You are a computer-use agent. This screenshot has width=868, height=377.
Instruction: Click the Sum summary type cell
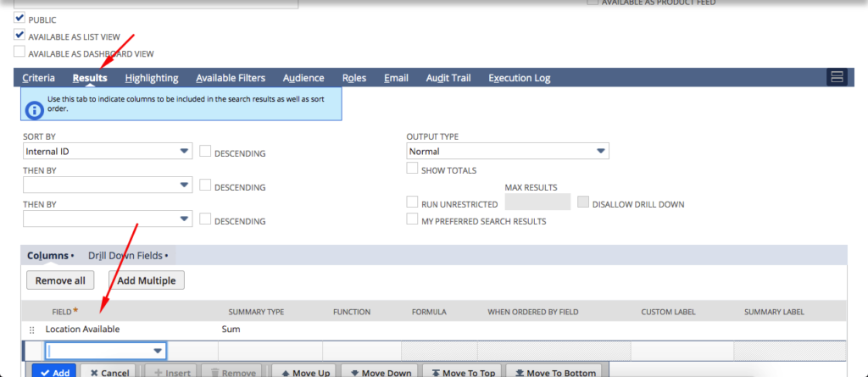coord(231,330)
